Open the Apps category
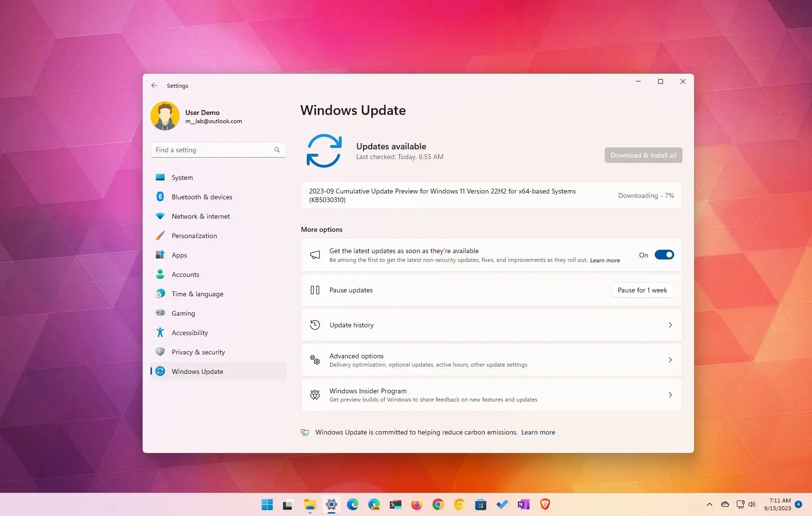Viewport: 812px width, 516px height. pyautogui.click(x=218, y=255)
